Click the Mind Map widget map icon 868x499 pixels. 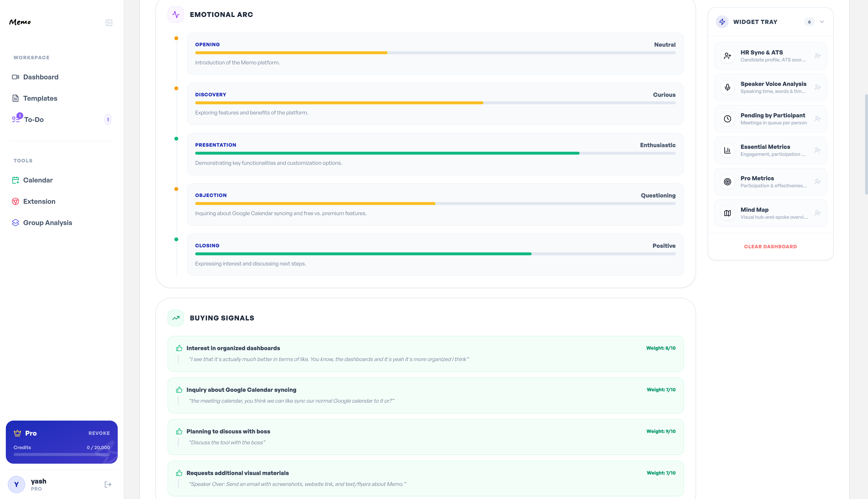coord(727,213)
